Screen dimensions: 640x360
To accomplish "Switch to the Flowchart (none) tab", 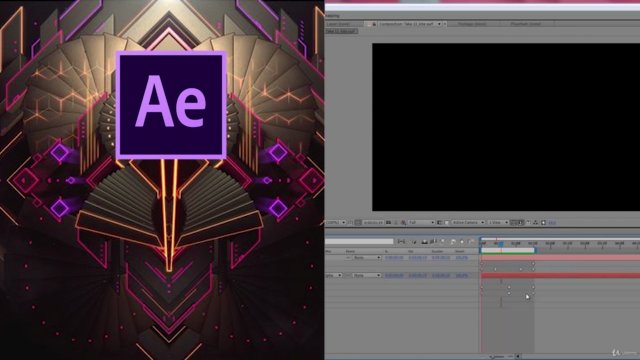I will 526,24.
